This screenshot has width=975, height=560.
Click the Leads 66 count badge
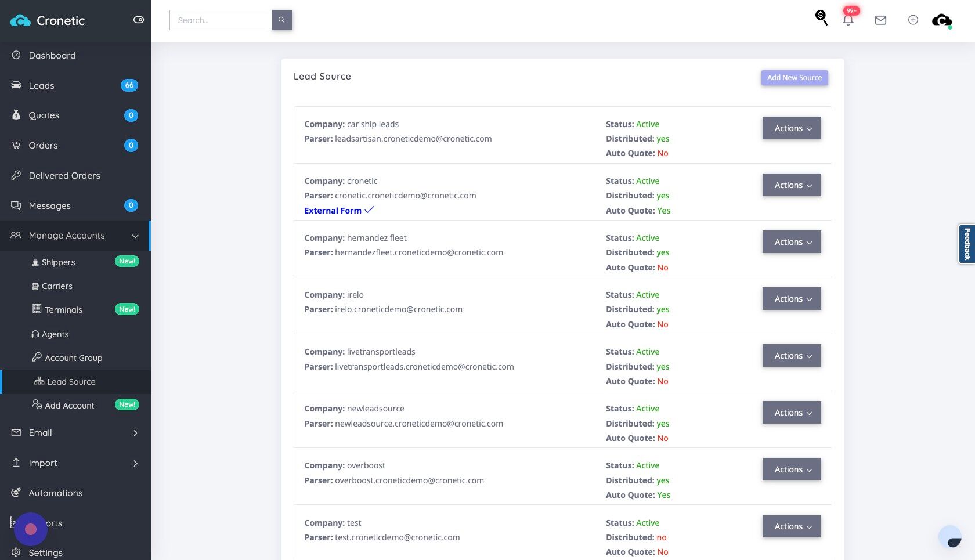tap(129, 85)
